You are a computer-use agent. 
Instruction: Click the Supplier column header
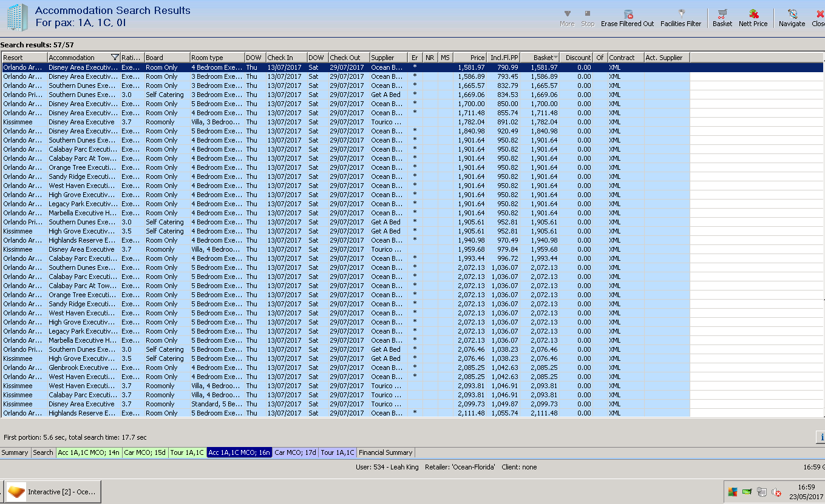[389, 58]
